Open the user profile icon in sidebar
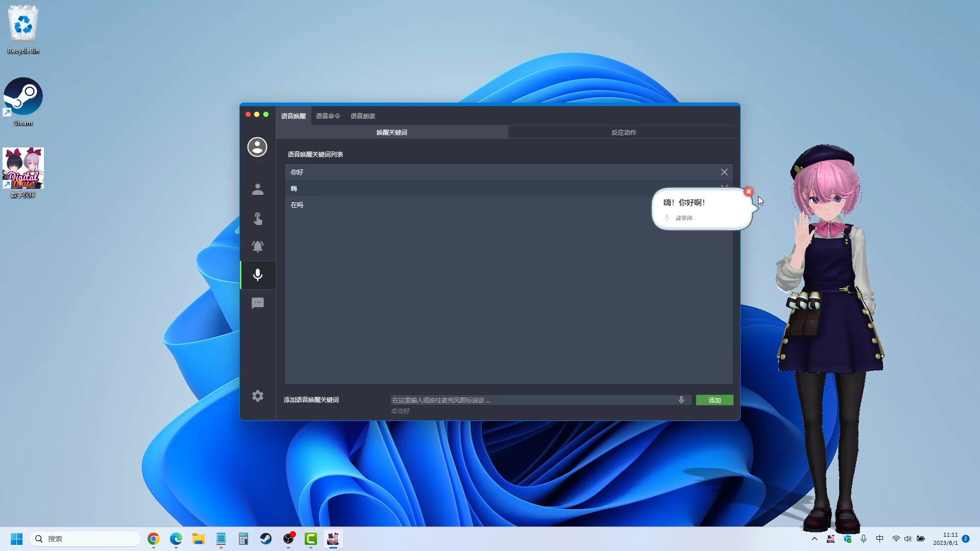This screenshot has height=551, width=980. [257, 147]
